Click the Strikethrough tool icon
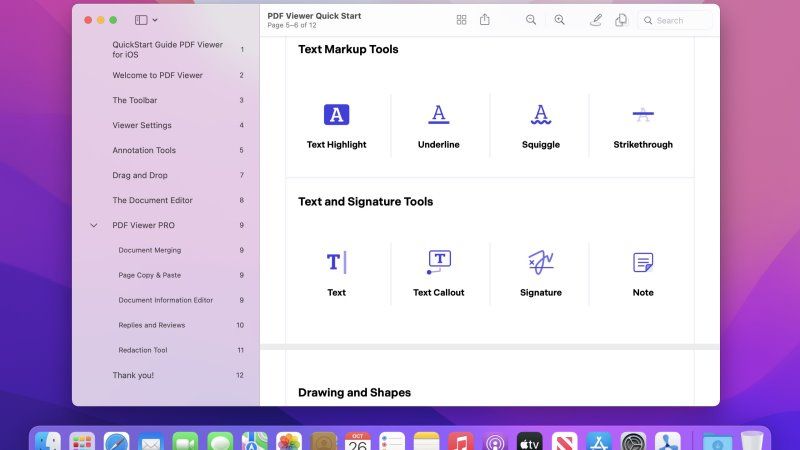Viewport: 800px width, 450px height. click(643, 114)
